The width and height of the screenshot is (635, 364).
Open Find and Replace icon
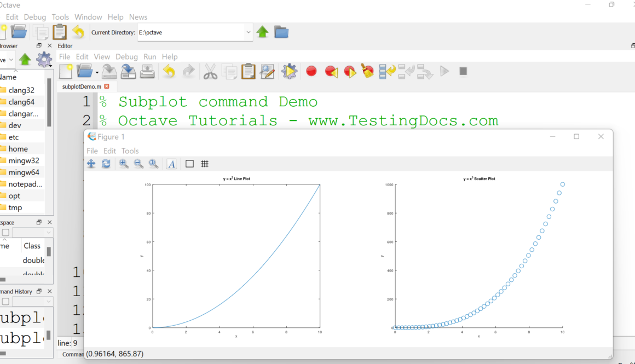267,71
